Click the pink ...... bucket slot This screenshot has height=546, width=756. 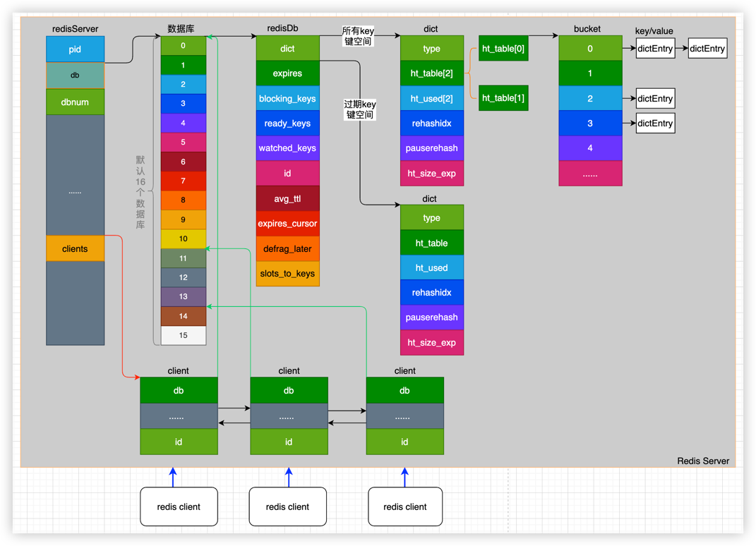[590, 174]
